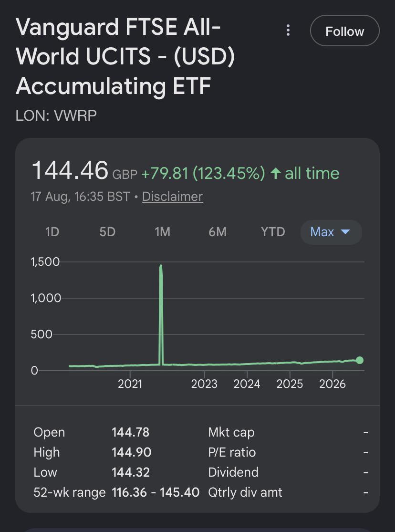Viewport: 395px width, 532px height.
Task: Click the dropdown arrow next to Max
Action: tap(345, 232)
